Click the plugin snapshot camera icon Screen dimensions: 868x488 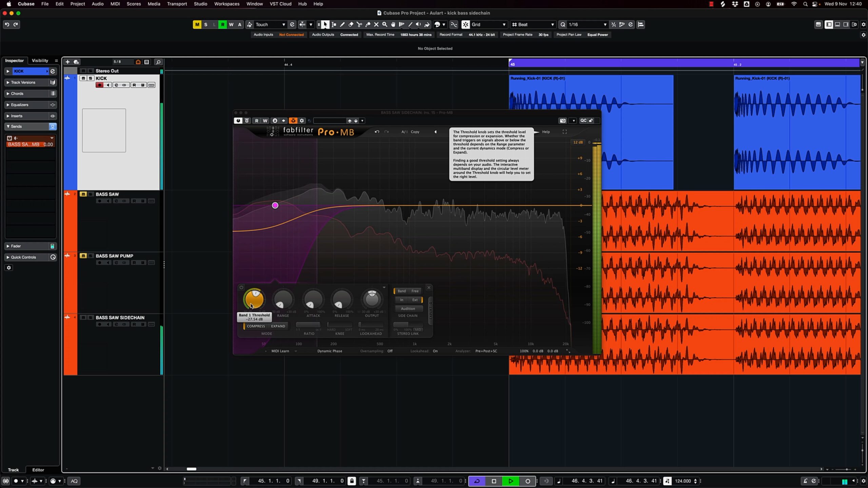(563, 121)
